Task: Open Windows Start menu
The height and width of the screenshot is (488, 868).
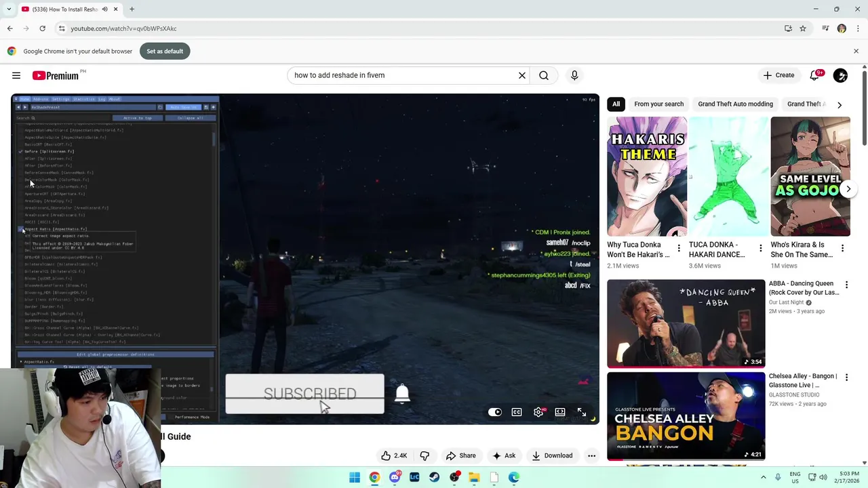Action: coord(355,477)
